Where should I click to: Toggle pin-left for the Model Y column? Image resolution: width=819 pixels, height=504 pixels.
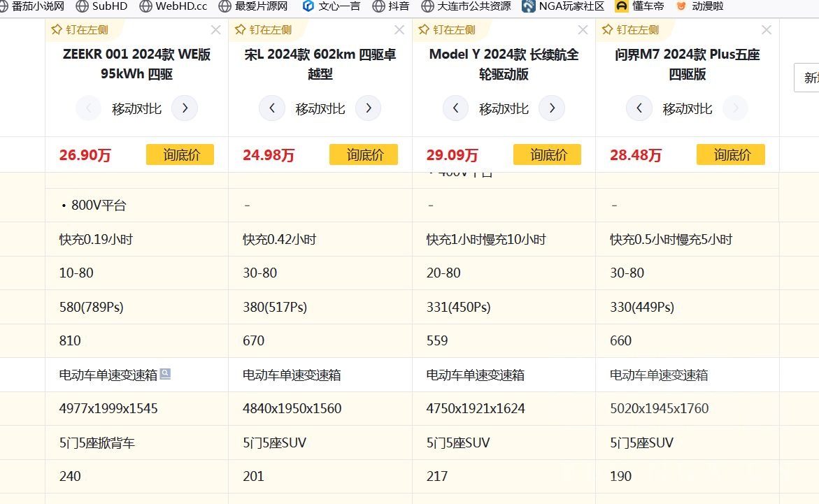(x=446, y=30)
